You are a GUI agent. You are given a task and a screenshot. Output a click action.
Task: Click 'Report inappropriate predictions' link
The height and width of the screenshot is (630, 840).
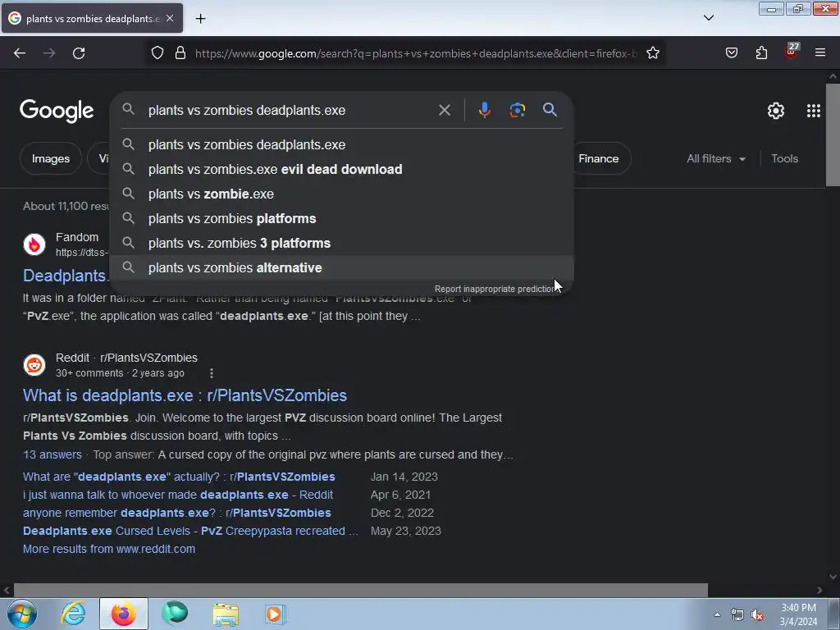click(x=495, y=290)
